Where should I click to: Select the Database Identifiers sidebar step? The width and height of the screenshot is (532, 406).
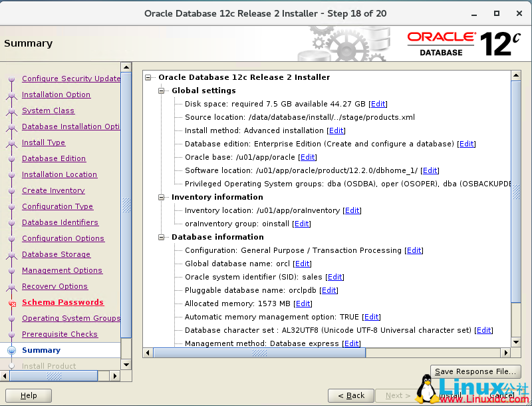(x=60, y=222)
